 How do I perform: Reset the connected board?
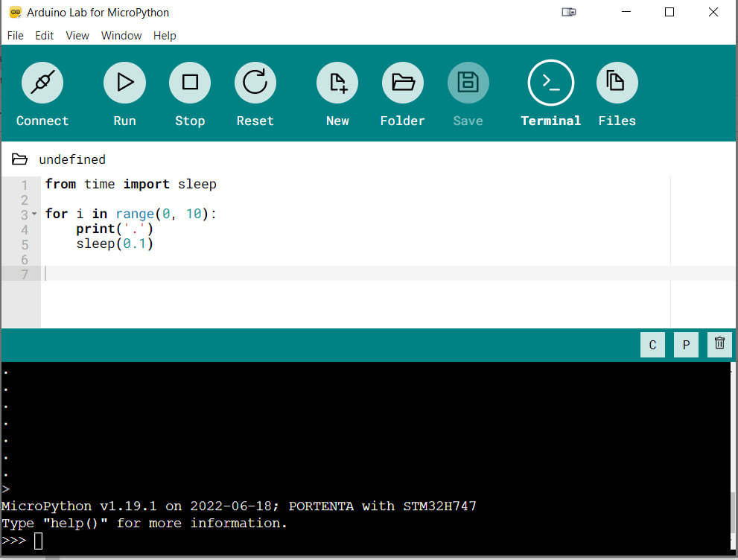point(255,82)
